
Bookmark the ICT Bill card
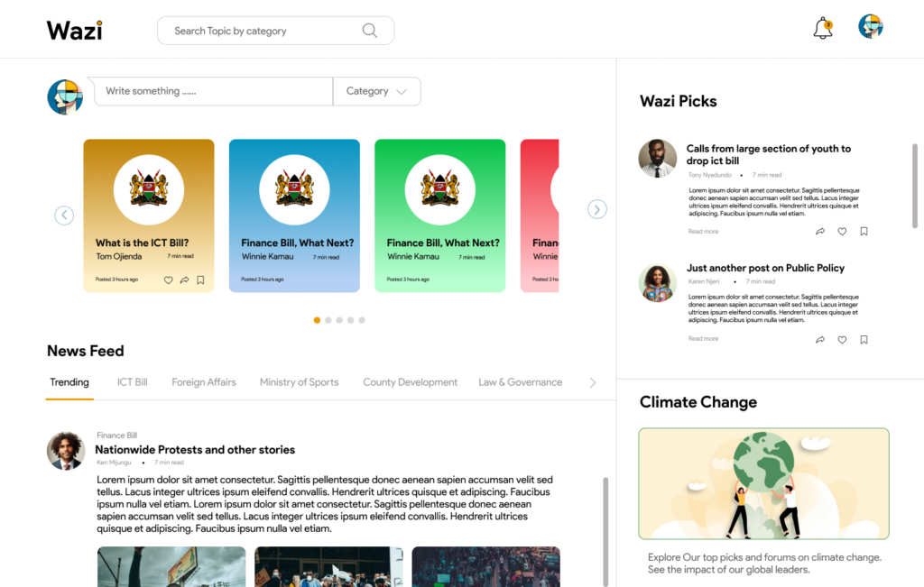click(x=200, y=280)
